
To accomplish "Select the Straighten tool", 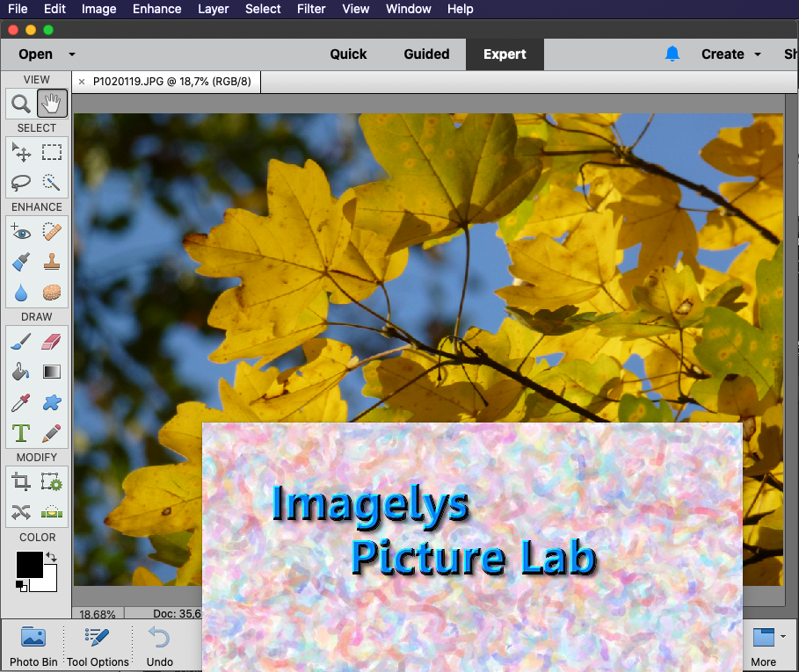I will [52, 511].
